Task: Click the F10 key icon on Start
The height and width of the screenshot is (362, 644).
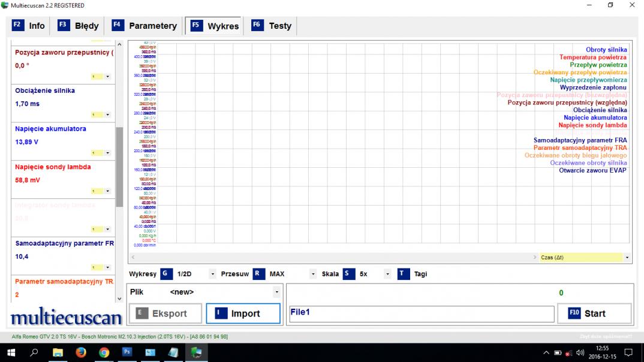Action: pyautogui.click(x=574, y=313)
